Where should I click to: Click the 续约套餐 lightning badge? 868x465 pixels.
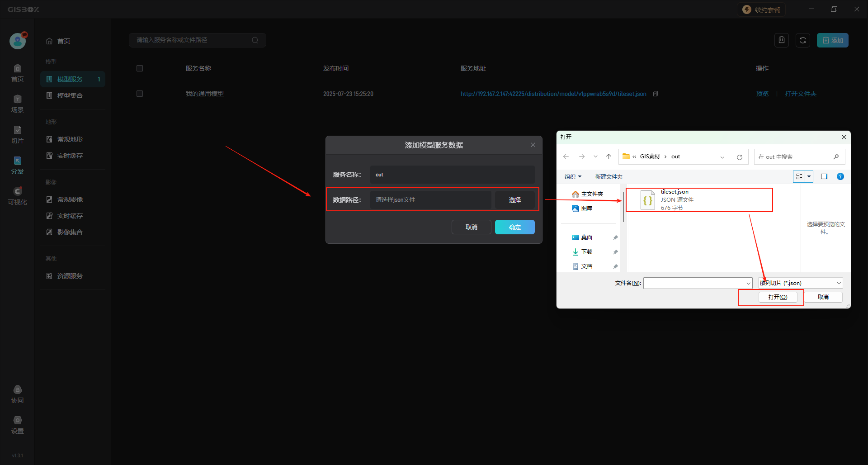[x=762, y=9]
